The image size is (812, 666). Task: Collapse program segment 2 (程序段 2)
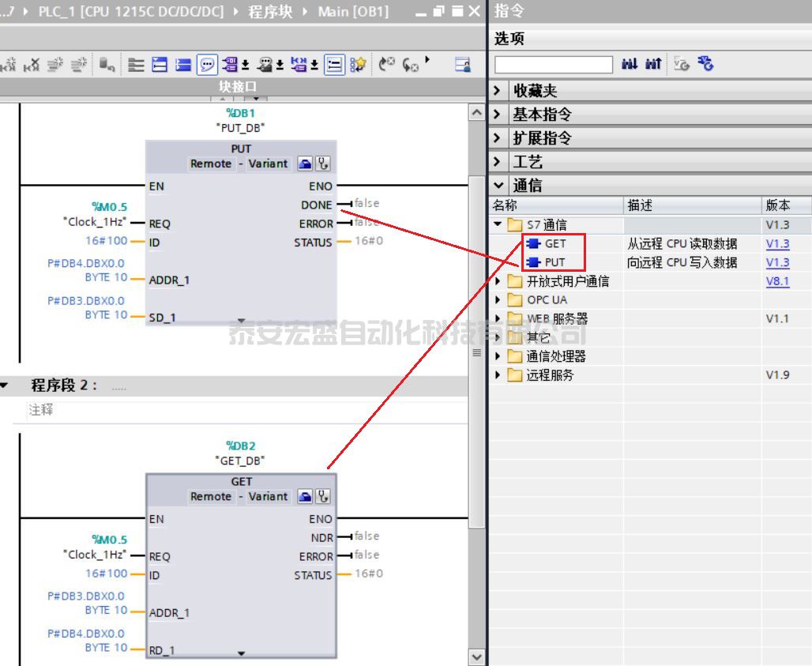click(4, 386)
